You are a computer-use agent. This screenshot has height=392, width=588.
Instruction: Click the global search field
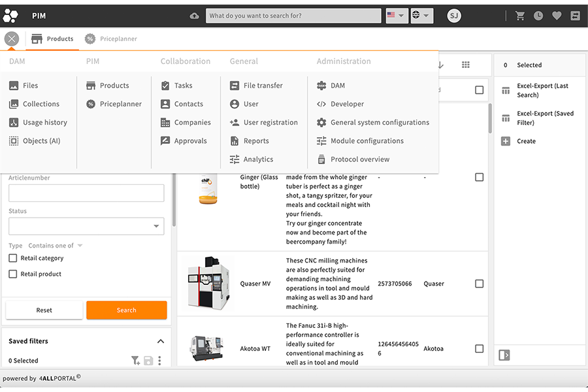pos(293,16)
